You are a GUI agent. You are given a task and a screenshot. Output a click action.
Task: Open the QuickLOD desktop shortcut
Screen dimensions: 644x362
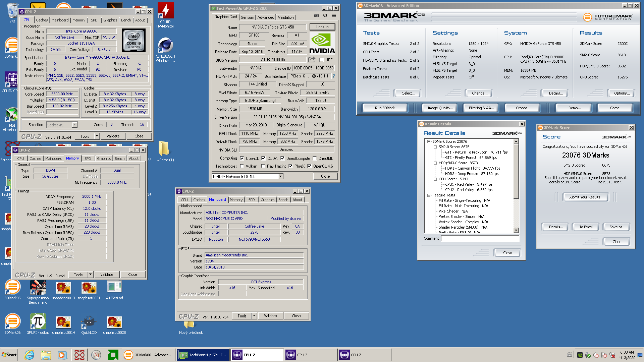pos(89,324)
